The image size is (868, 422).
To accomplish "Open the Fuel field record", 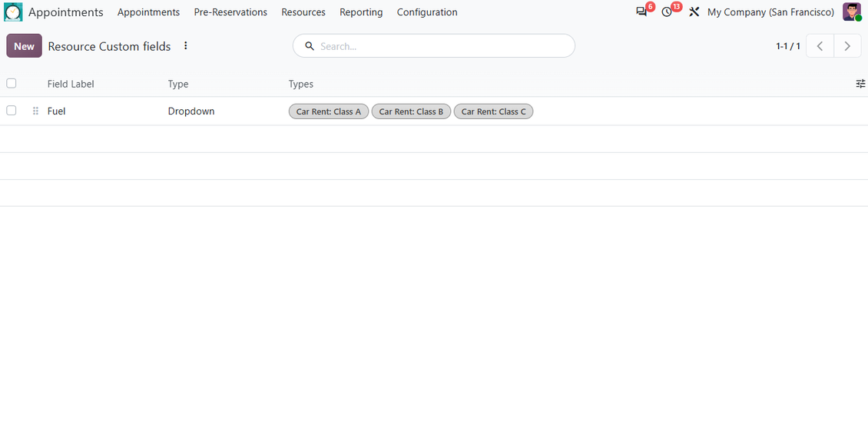I will click(x=57, y=111).
